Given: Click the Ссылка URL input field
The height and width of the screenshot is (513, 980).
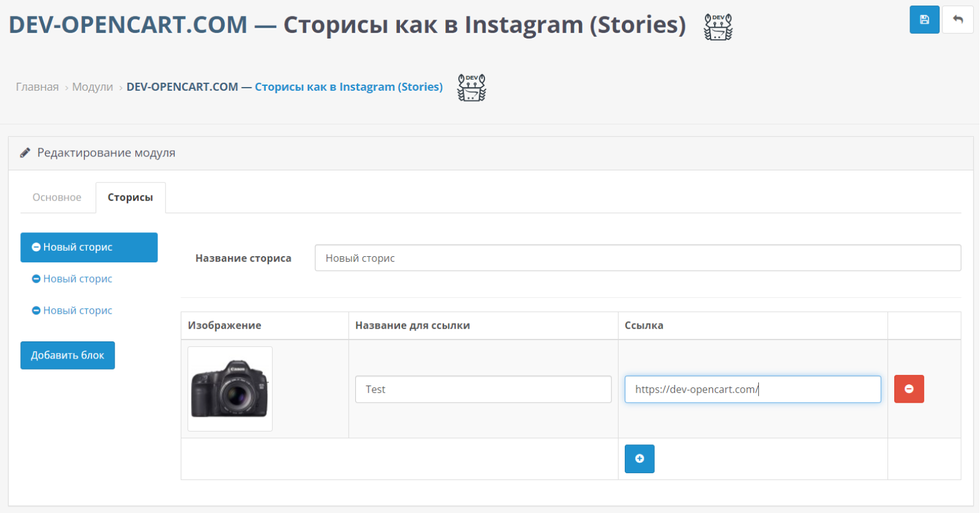Looking at the screenshot, I should 753,389.
